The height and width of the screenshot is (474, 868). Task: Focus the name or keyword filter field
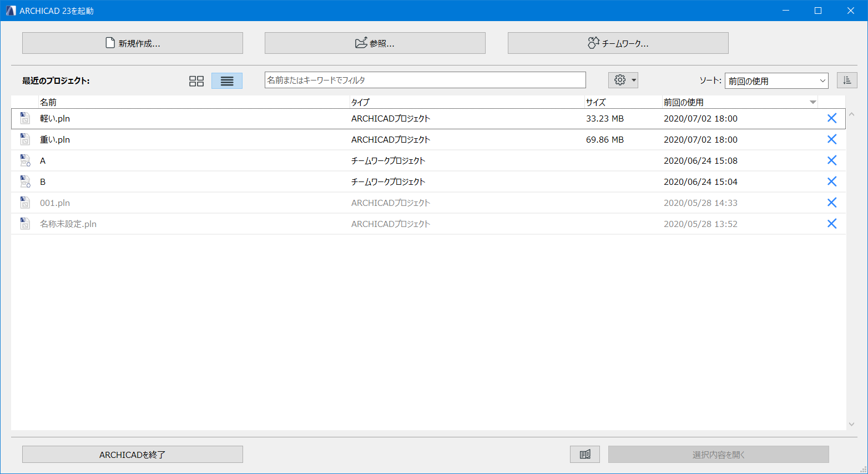click(425, 80)
